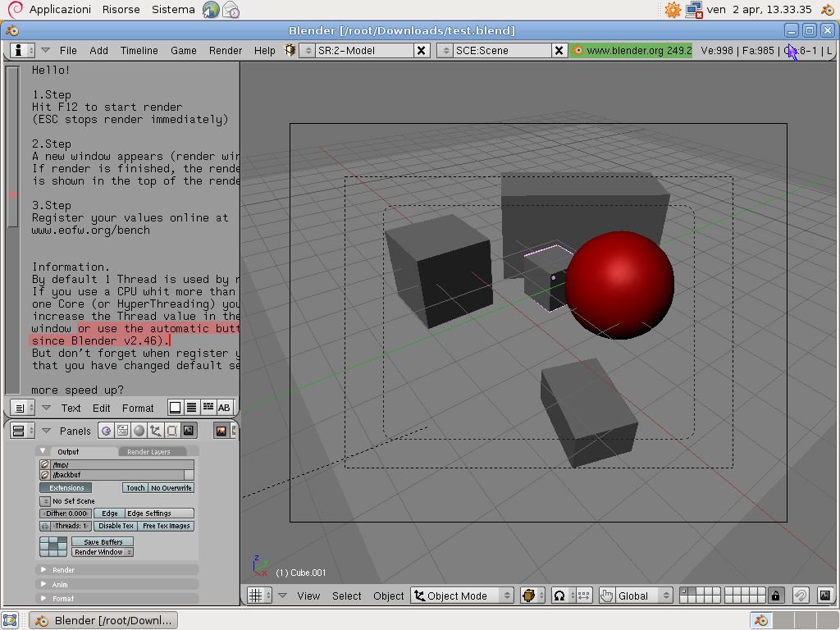Toggle Save Buffers option
This screenshot has width=840, height=630.
click(103, 542)
